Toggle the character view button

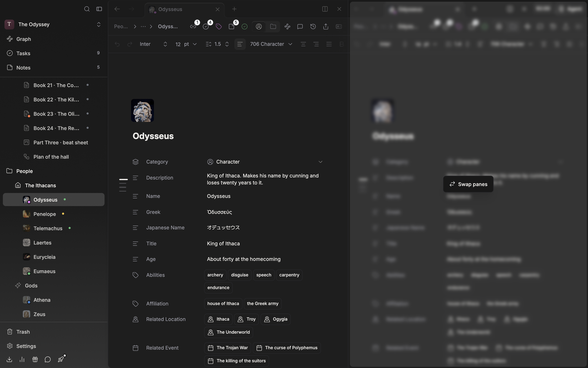[259, 27]
